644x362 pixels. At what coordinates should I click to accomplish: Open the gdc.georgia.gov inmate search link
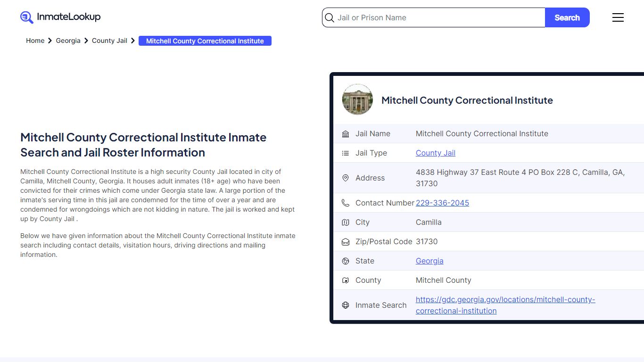coord(505,305)
